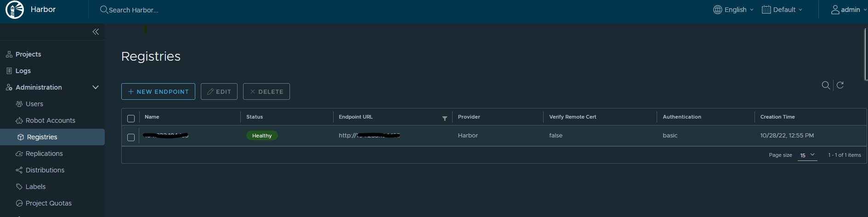This screenshot has width=868, height=217.
Task: Open Robot Accounts page
Action: [50, 120]
